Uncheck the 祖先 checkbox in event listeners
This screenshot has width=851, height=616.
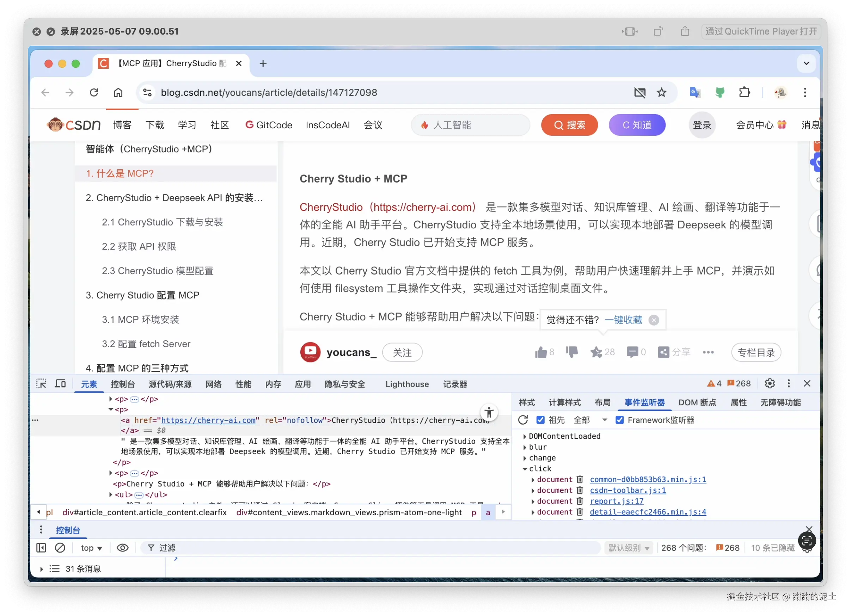(x=541, y=420)
